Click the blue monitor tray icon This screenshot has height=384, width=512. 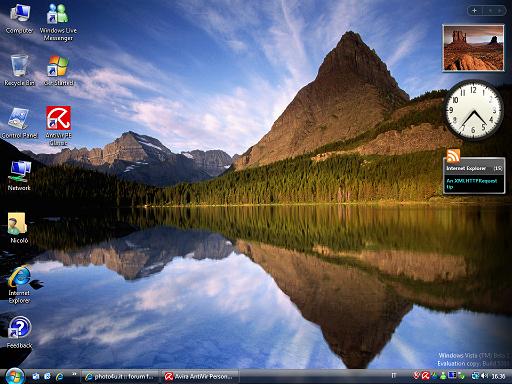tap(452, 375)
